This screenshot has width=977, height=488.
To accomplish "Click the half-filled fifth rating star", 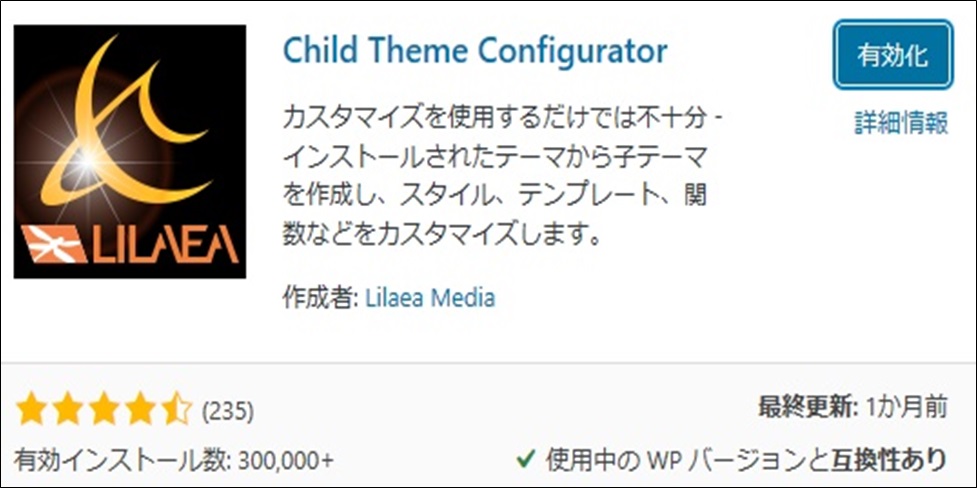I will [x=175, y=409].
